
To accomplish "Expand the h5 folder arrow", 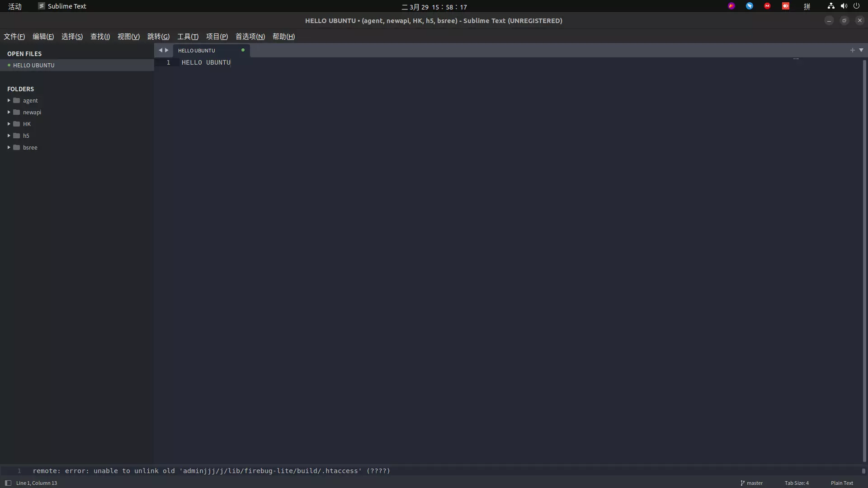I will point(9,136).
